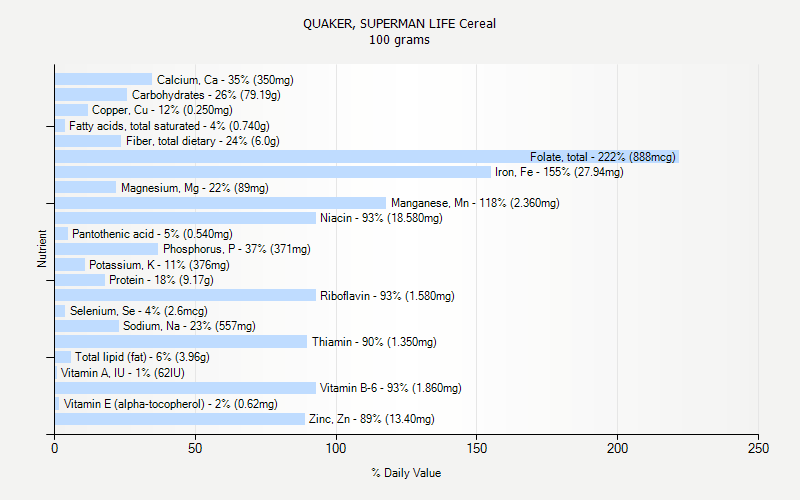Click the 'Phosphorus, P - 37% (371mg)' label
800x500 pixels.
tap(237, 249)
